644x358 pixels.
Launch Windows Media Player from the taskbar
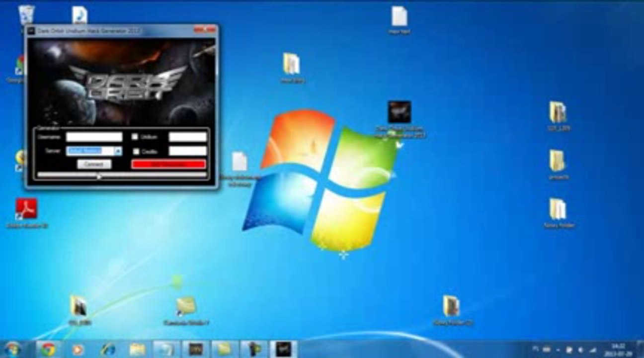78,350
